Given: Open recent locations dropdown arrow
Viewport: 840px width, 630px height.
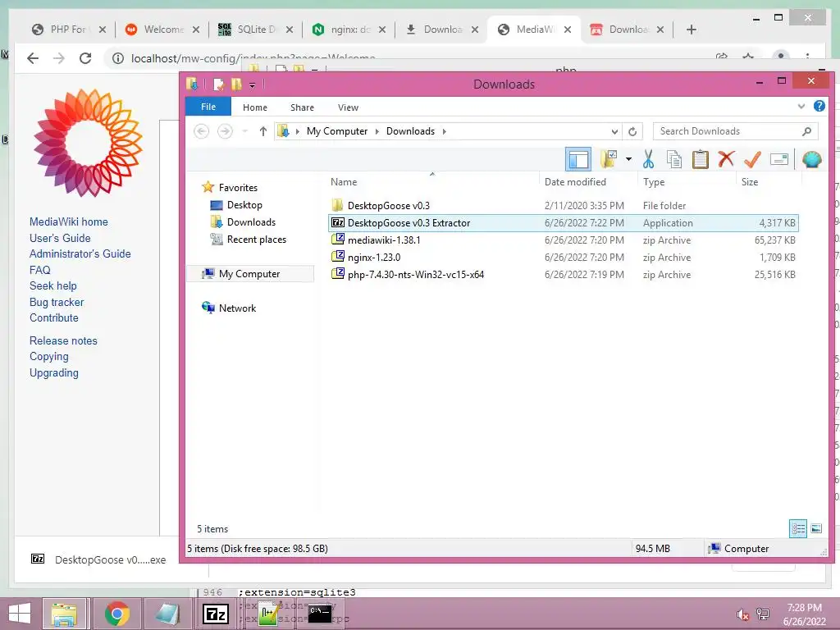Looking at the screenshot, I should click(244, 131).
